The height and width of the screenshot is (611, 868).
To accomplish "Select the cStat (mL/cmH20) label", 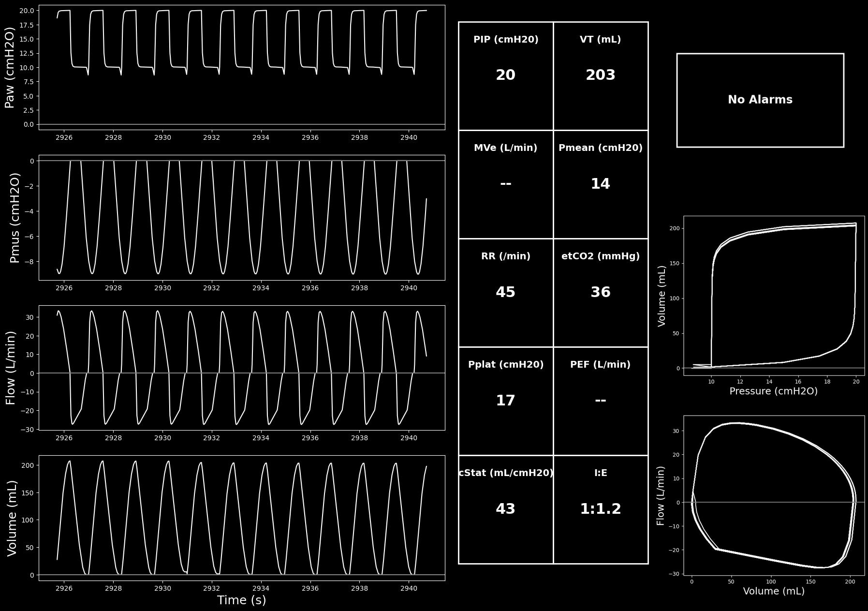I will click(506, 473).
